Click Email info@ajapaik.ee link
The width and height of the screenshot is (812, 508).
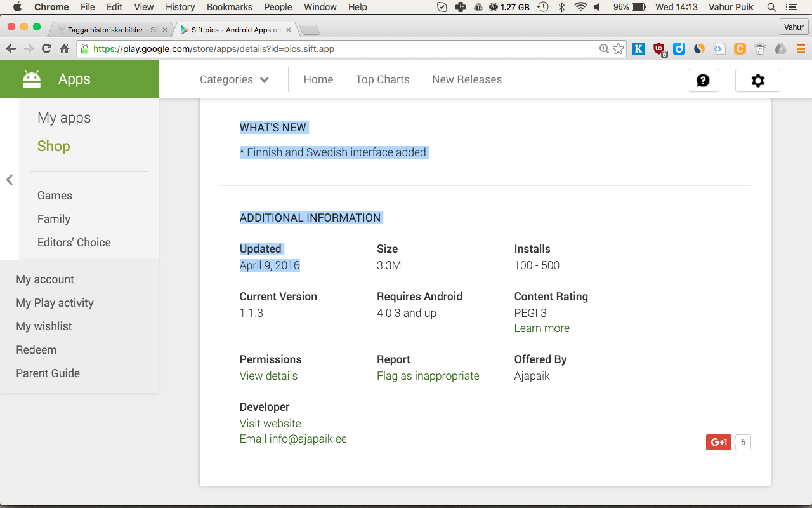(x=293, y=439)
